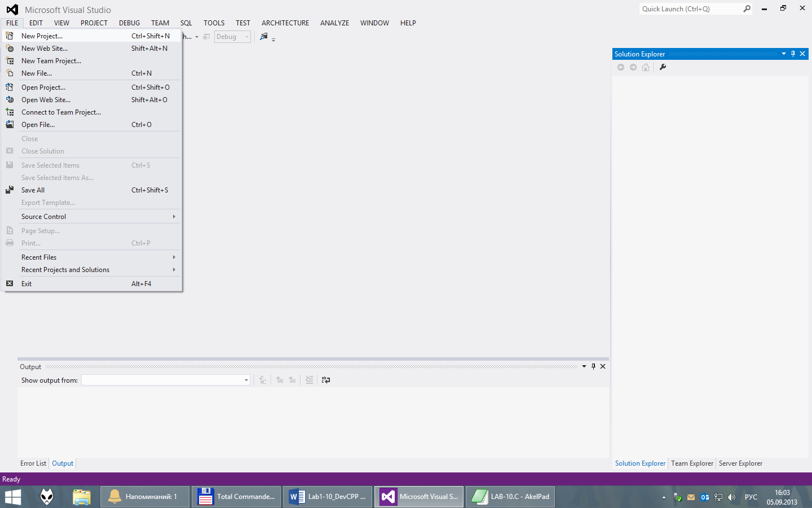Switch to Error List tab
The image size is (812, 508).
(33, 463)
